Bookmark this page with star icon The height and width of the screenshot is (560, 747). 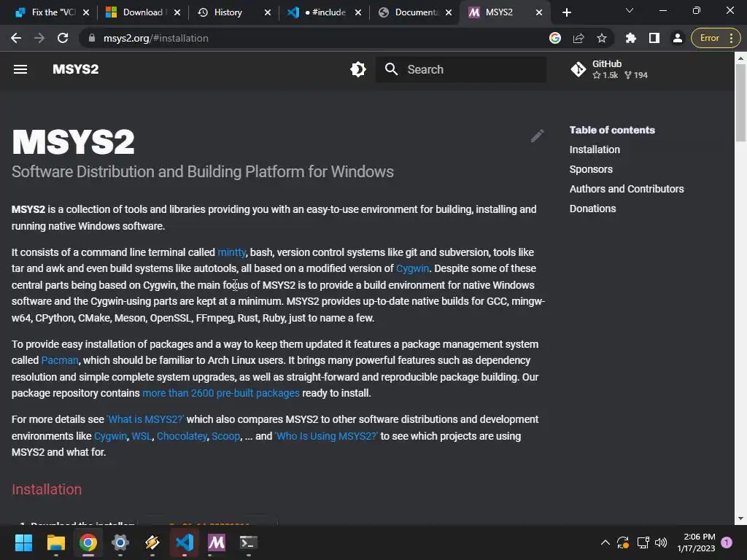(x=602, y=38)
